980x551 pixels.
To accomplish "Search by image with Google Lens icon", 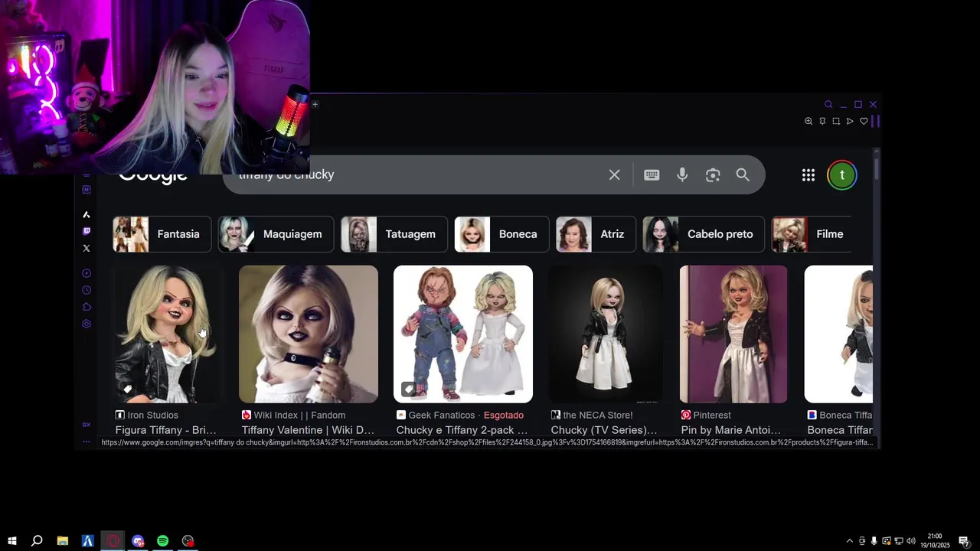I will point(713,175).
